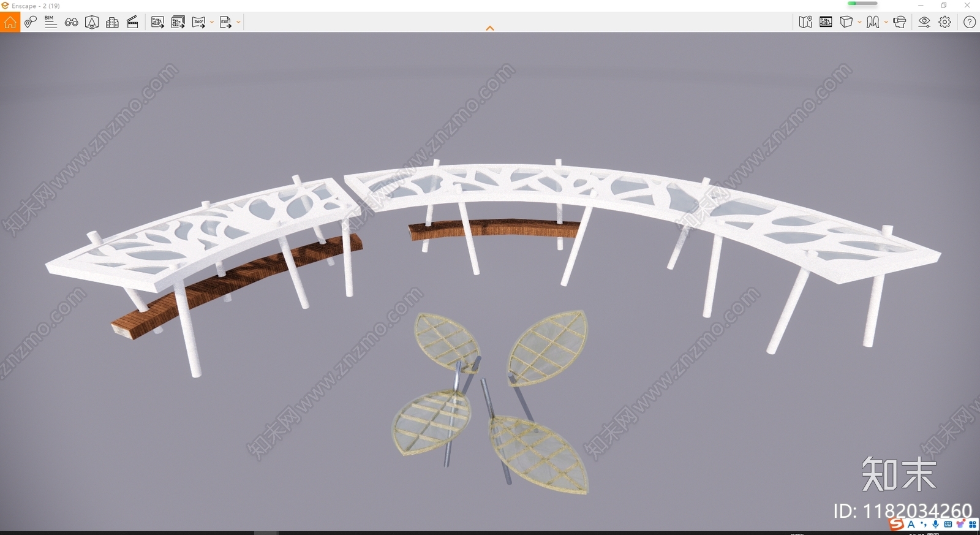Screen dimensions: 980x535
Task: Click the EXE standalone export icon
Action: point(225,23)
